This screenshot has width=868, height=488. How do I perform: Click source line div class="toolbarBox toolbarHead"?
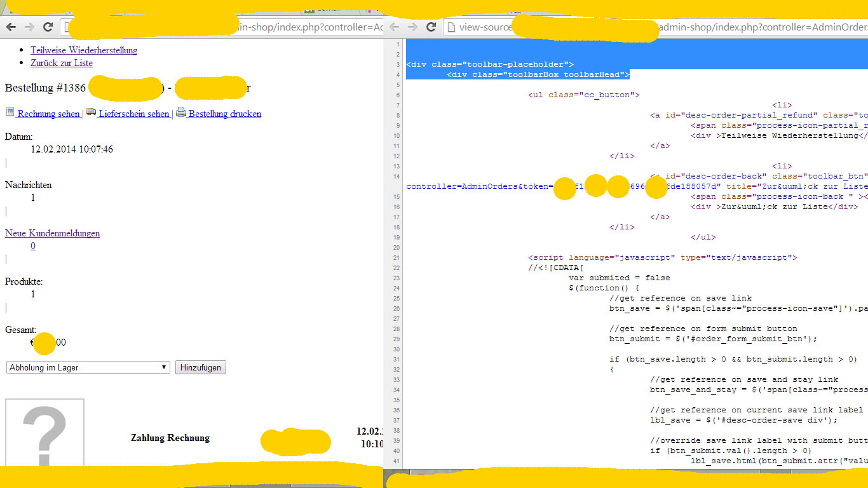(538, 74)
